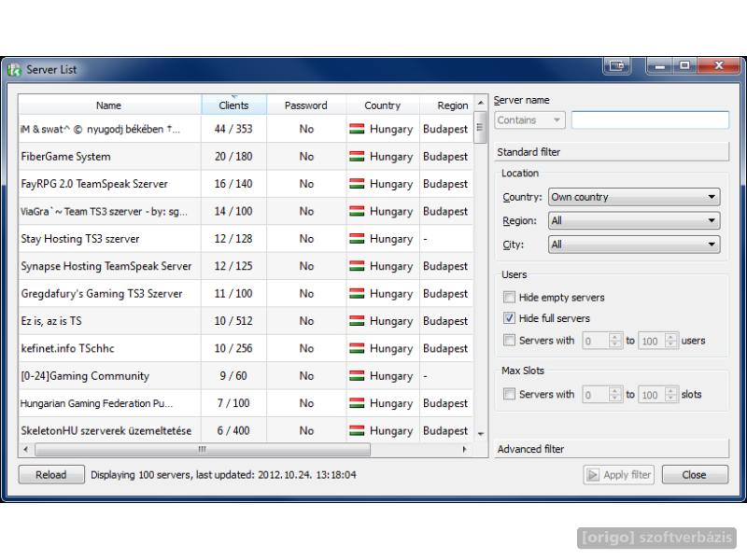Select the 'Ez is, az is TS' row
Image resolution: width=747 pixels, height=560 pixels.
point(246,321)
